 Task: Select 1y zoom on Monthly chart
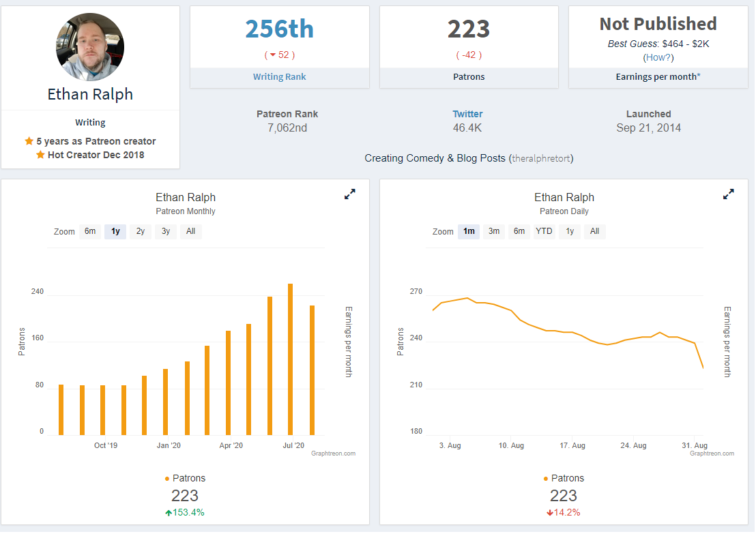pos(115,231)
